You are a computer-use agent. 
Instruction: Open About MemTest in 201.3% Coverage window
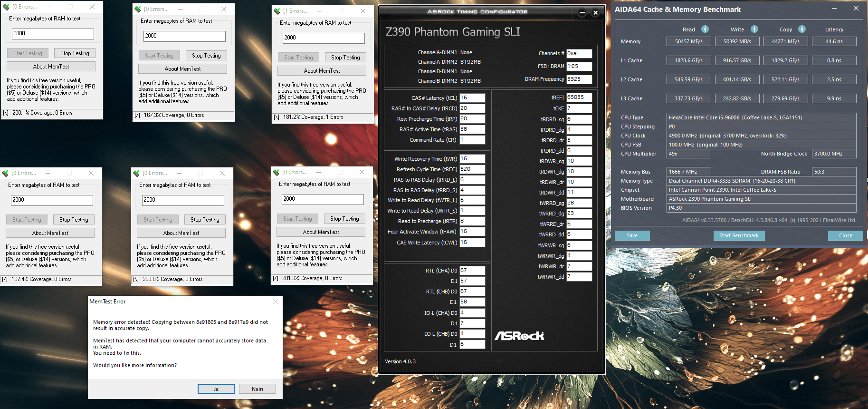pyautogui.click(x=321, y=232)
